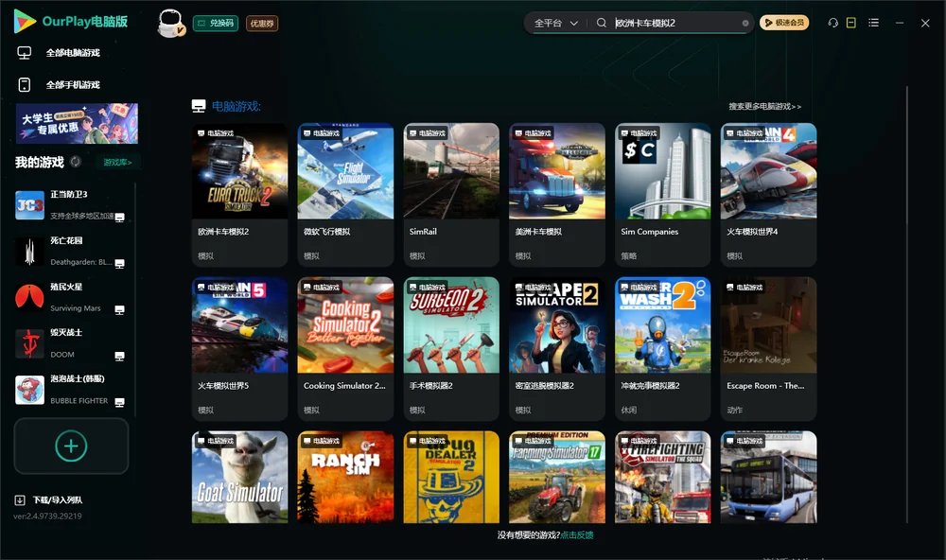Viewport: 946px width, 560px height.
Task: Select 全部手机游戏 in sidebar
Action: (x=73, y=84)
